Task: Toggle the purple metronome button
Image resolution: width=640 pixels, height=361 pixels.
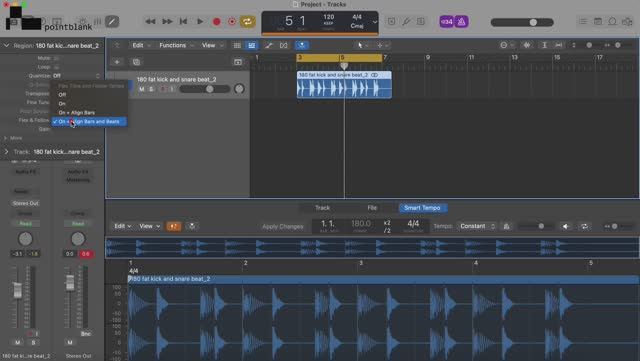Action: 461,22
